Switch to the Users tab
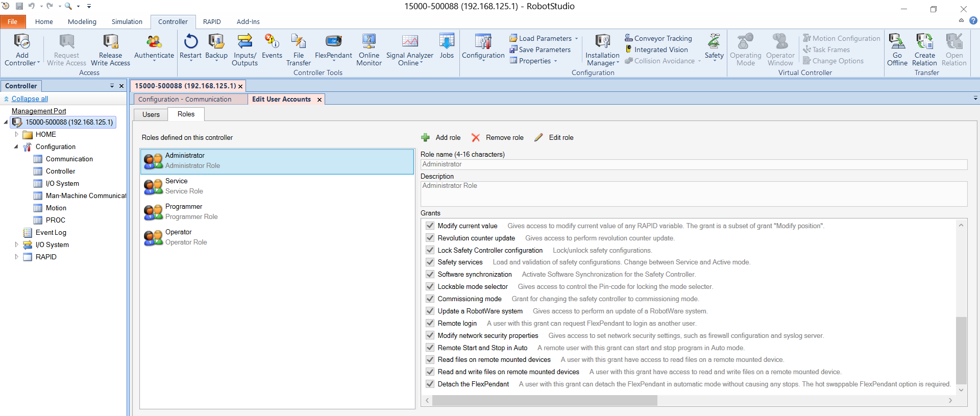 151,114
